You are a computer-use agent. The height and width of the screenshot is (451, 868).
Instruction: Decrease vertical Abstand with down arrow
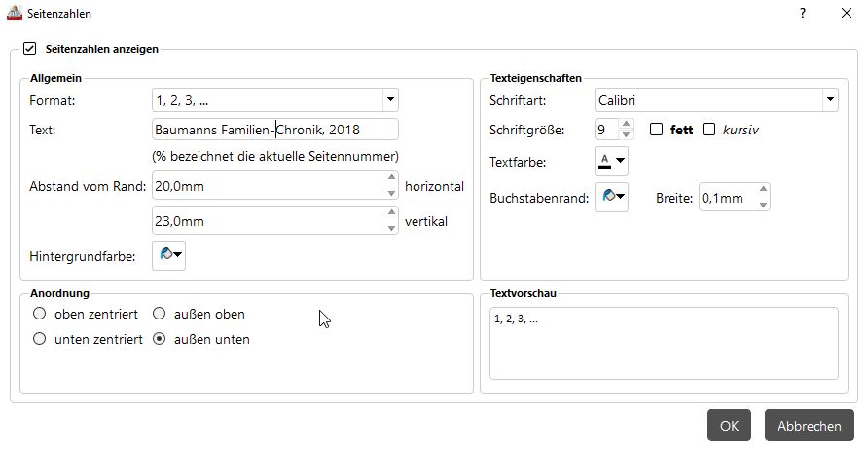pos(391,228)
